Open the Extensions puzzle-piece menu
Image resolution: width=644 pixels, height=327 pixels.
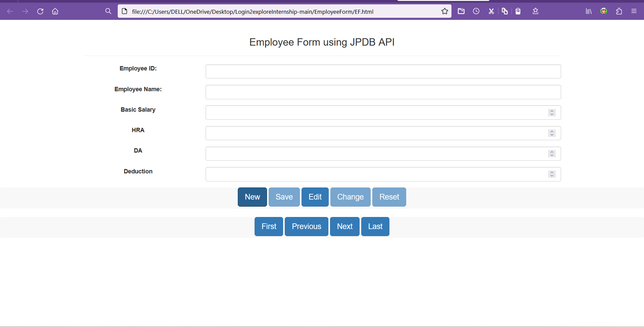click(x=619, y=11)
